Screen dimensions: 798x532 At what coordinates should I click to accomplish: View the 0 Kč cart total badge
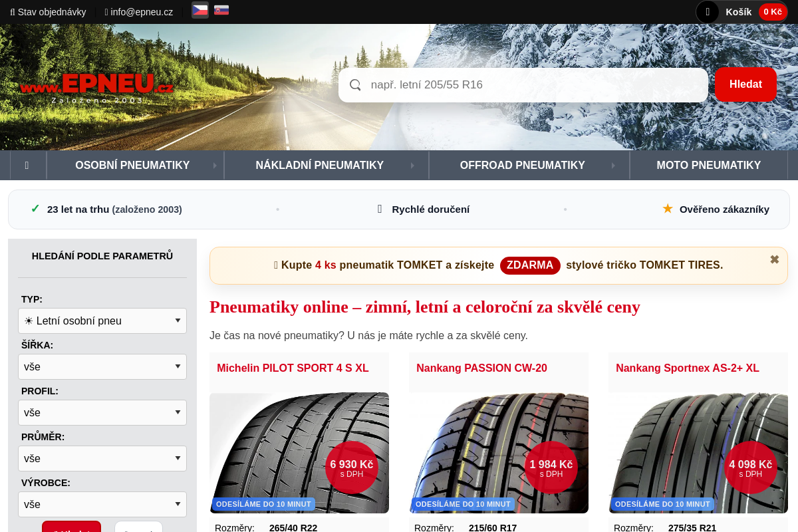pos(773,12)
